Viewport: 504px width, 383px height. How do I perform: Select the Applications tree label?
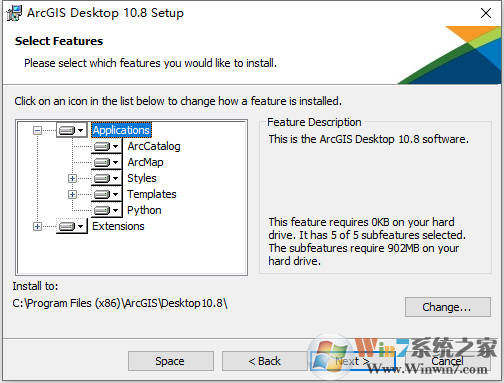[121, 130]
